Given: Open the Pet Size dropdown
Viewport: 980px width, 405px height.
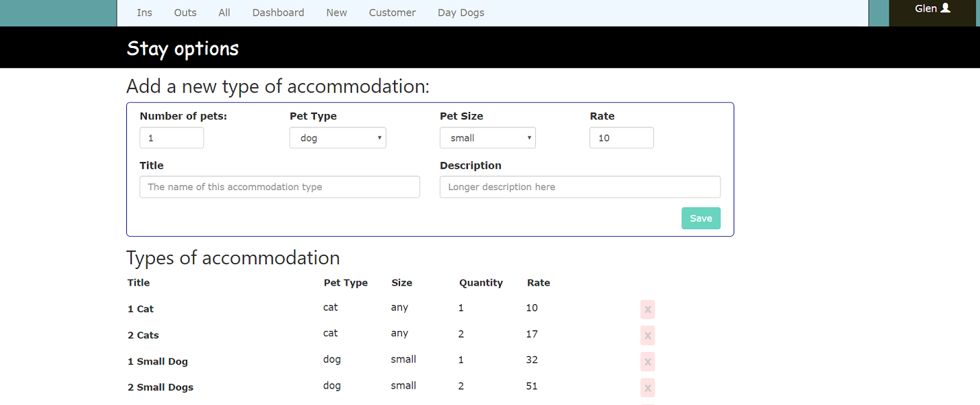Looking at the screenshot, I should (487, 138).
